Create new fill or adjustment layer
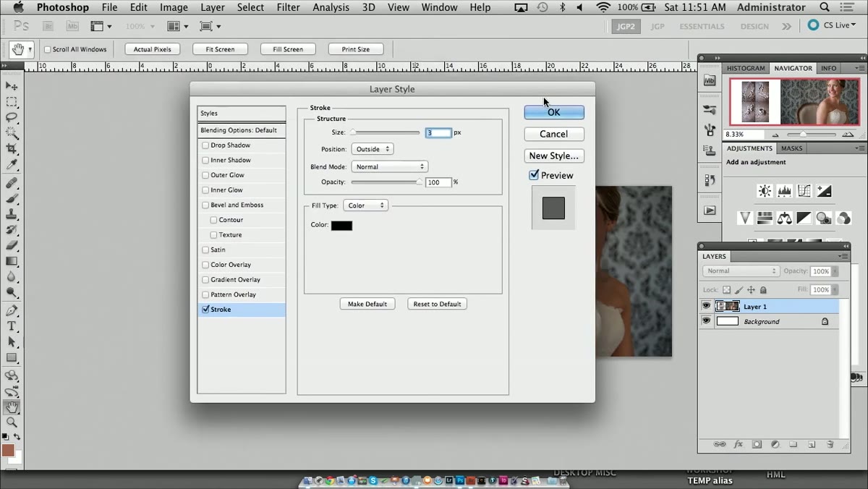 [x=775, y=444]
